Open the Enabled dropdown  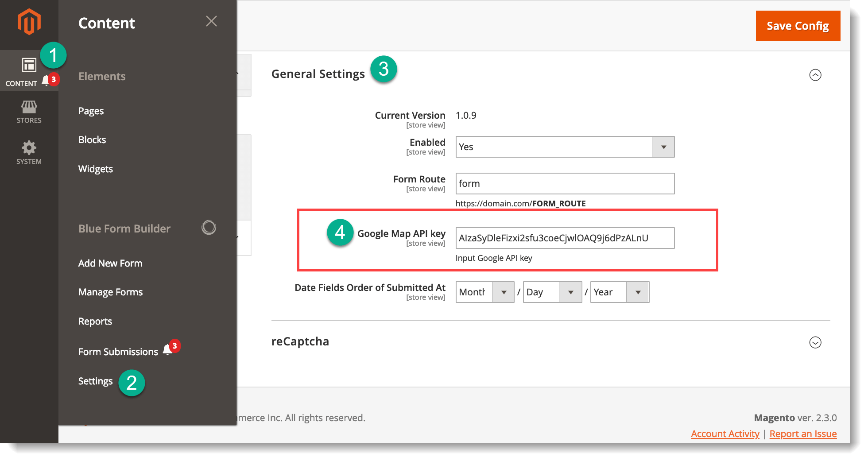pos(565,147)
